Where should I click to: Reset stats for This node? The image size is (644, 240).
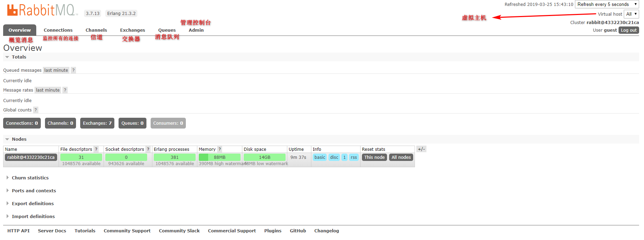point(374,157)
